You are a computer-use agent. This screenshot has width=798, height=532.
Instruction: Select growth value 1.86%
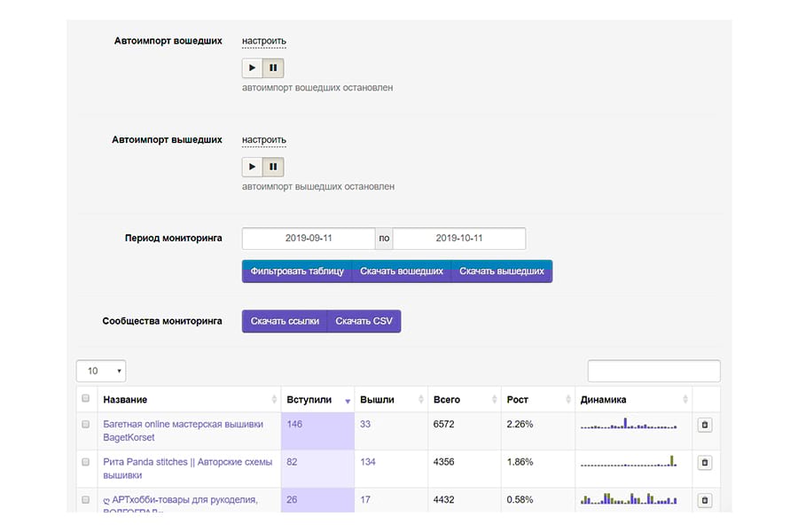(520, 462)
